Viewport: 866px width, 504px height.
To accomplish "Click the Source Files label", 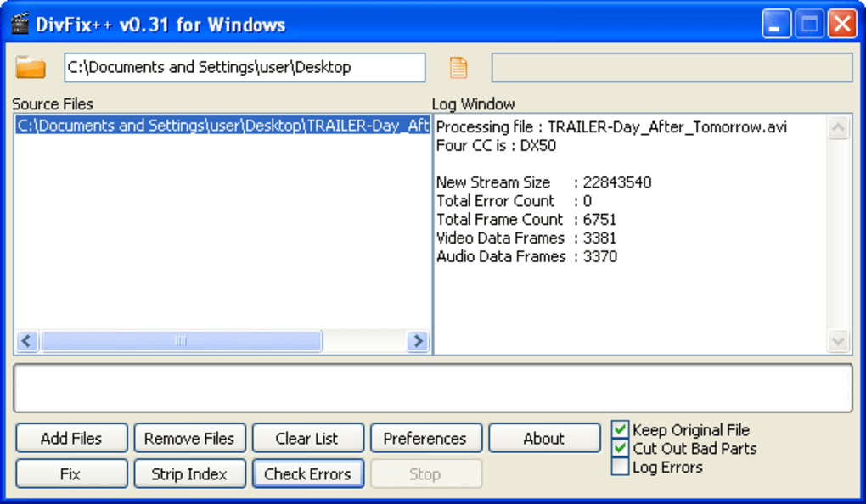I will [x=53, y=104].
